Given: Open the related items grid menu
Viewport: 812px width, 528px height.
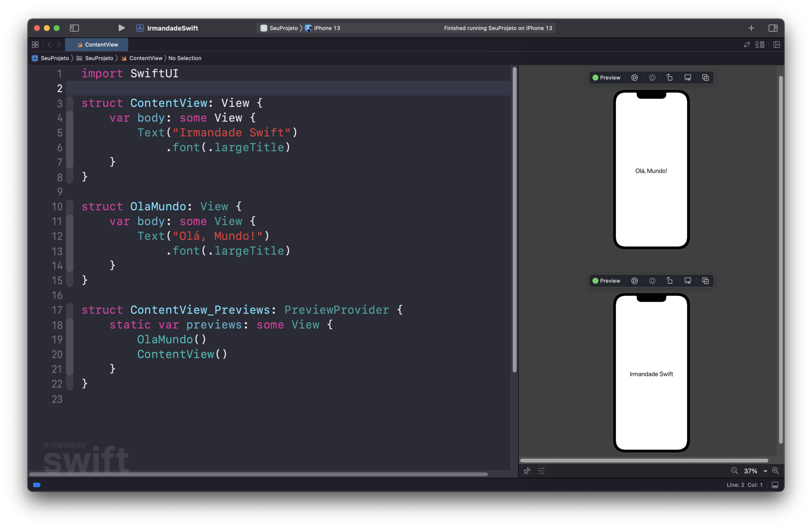Looking at the screenshot, I should 35,44.
